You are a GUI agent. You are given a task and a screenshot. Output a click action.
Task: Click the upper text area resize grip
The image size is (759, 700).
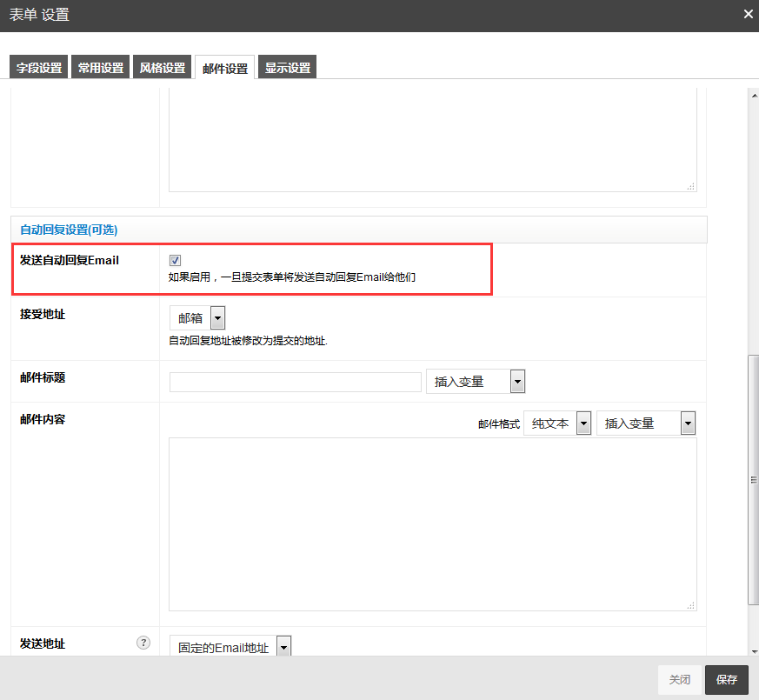(x=690, y=186)
